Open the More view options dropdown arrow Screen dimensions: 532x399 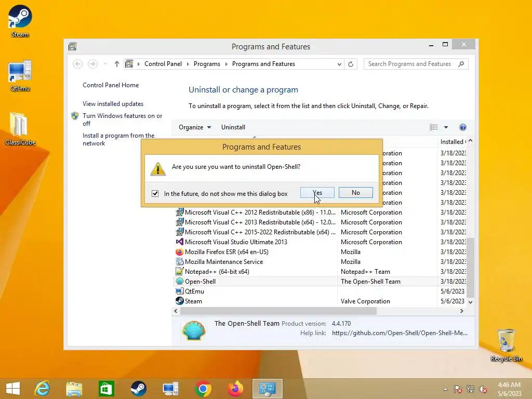click(x=446, y=127)
